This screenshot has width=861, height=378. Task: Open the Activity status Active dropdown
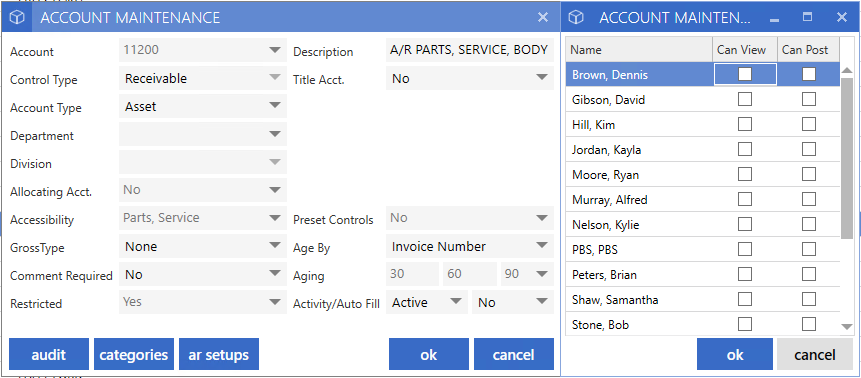pos(456,302)
